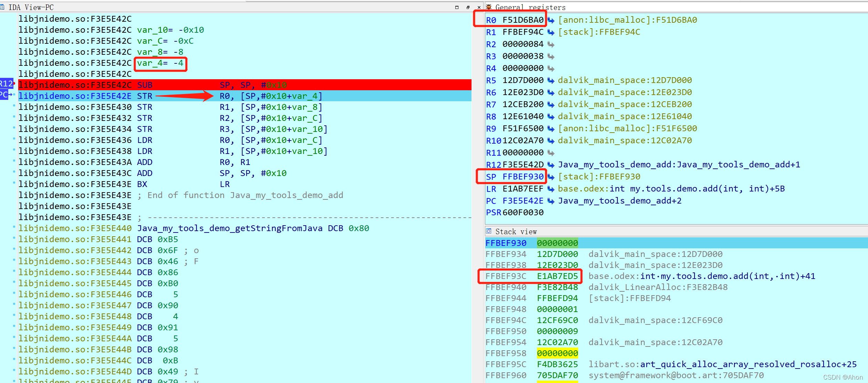
Task: Click the var_10= -0x10 variable definition
Action: pyautogui.click(x=170, y=30)
